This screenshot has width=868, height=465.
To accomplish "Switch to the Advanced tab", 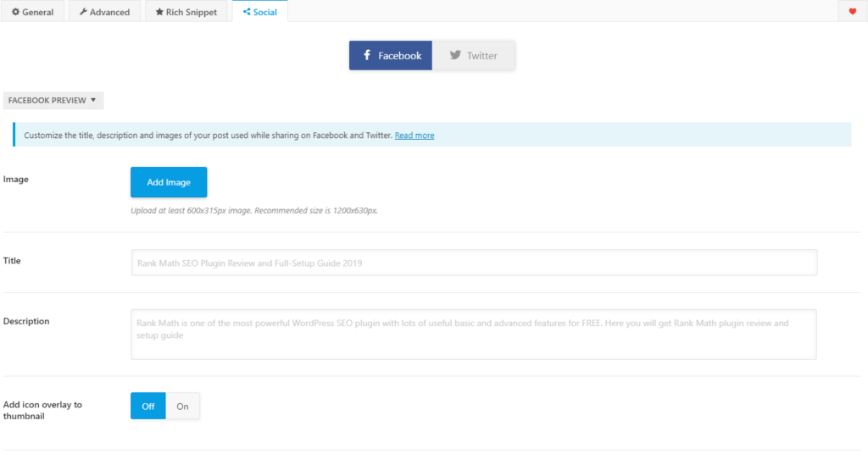I will click(x=104, y=12).
